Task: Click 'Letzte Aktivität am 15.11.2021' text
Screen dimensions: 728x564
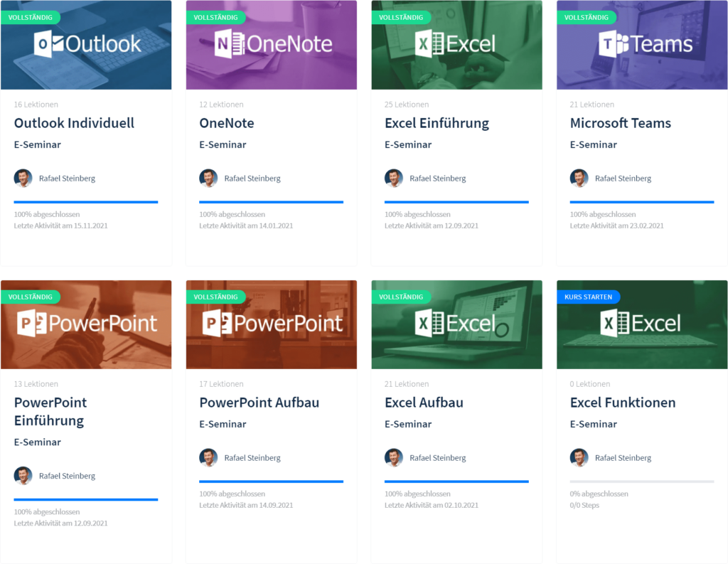Action: pyautogui.click(x=60, y=225)
